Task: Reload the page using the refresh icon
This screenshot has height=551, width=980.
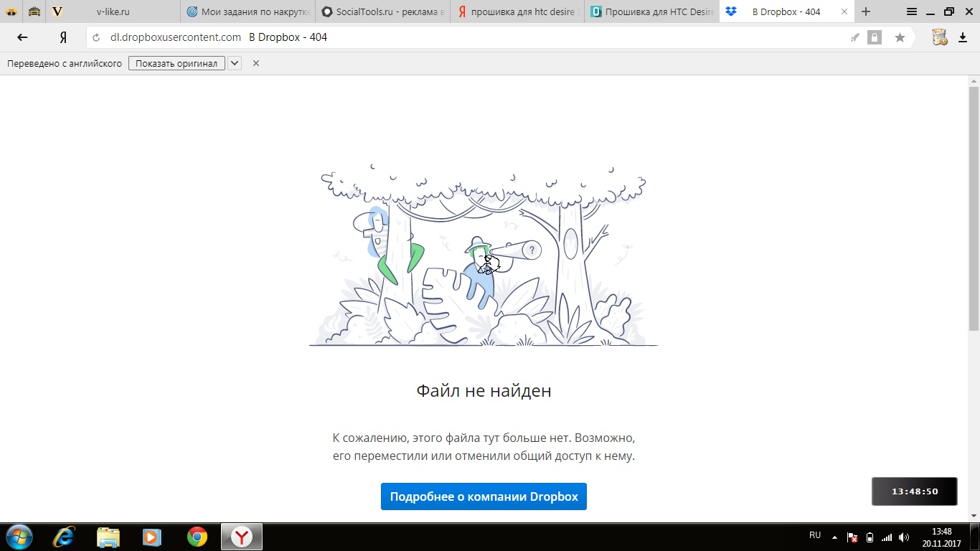Action: click(96, 37)
